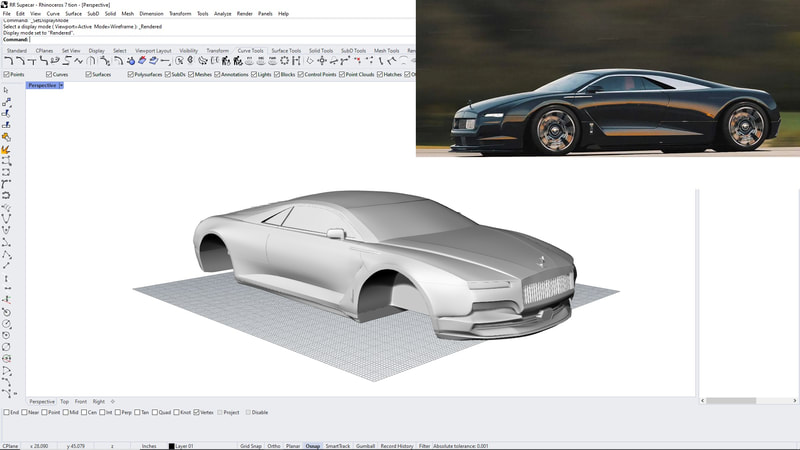Click the Explode tool icon in sidebar
The height and width of the screenshot is (450, 800).
[x=7, y=150]
